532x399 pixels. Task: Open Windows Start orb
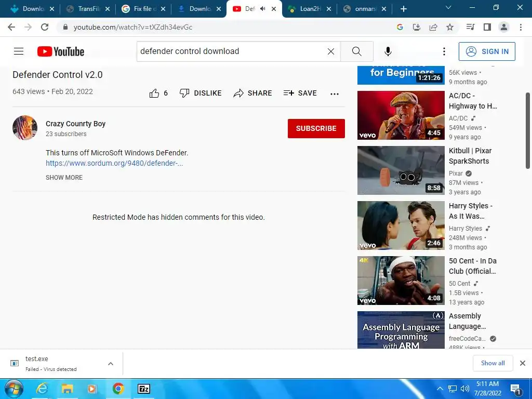pyautogui.click(x=14, y=389)
